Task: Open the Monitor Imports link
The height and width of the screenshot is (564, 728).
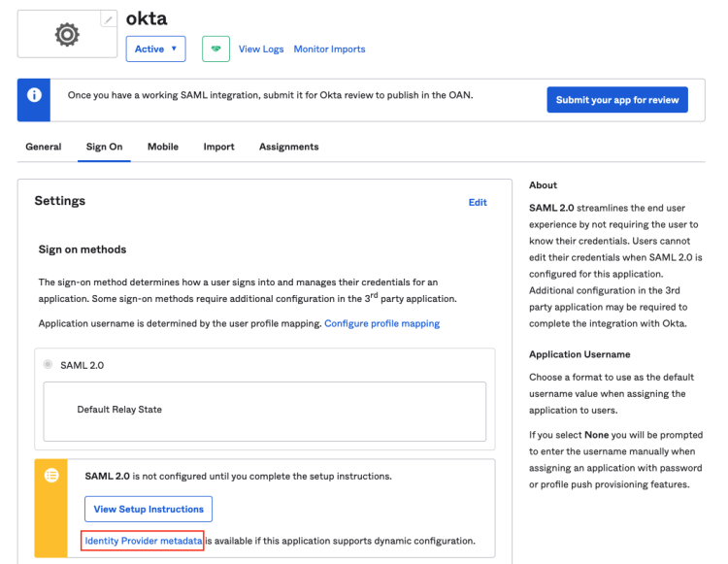Action: point(330,50)
